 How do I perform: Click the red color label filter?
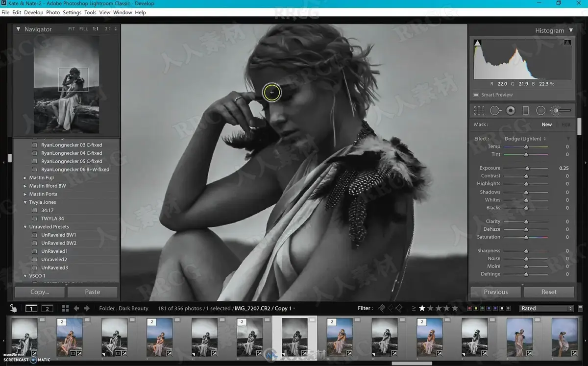[470, 308]
